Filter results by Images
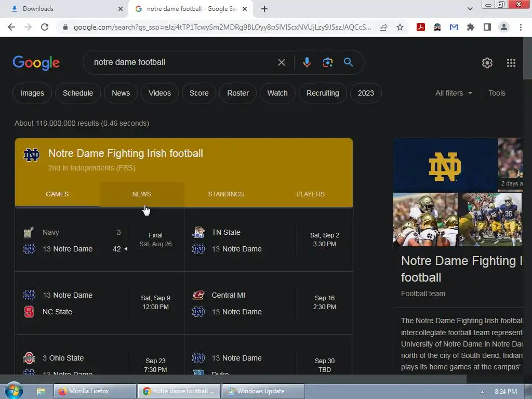The width and height of the screenshot is (532, 399). [32, 93]
